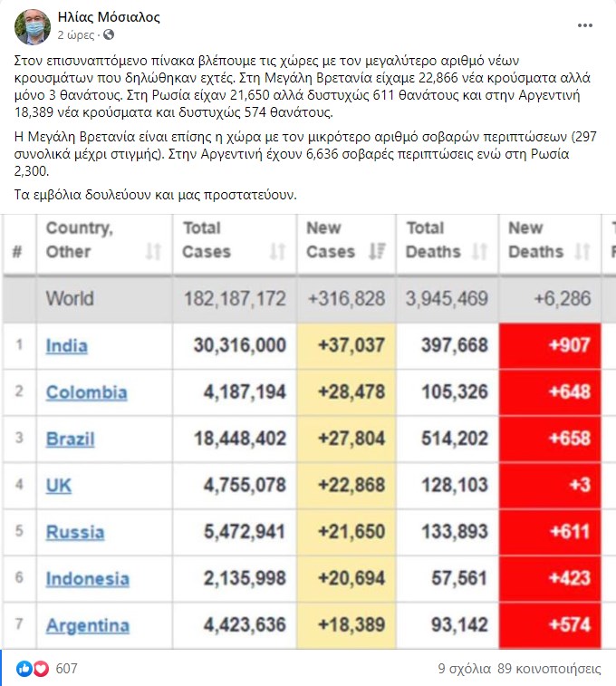View the 89 κοινοποιήσεις shares
The image size is (616, 686).
pyautogui.click(x=549, y=669)
